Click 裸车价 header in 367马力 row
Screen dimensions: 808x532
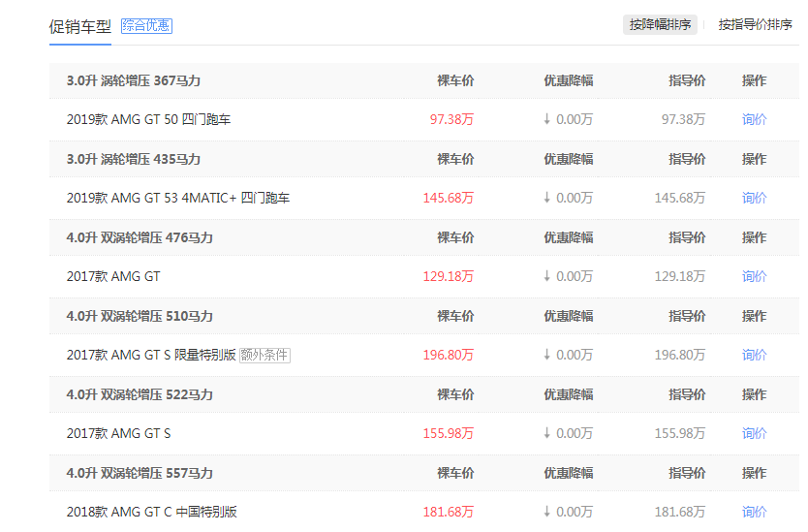click(455, 81)
